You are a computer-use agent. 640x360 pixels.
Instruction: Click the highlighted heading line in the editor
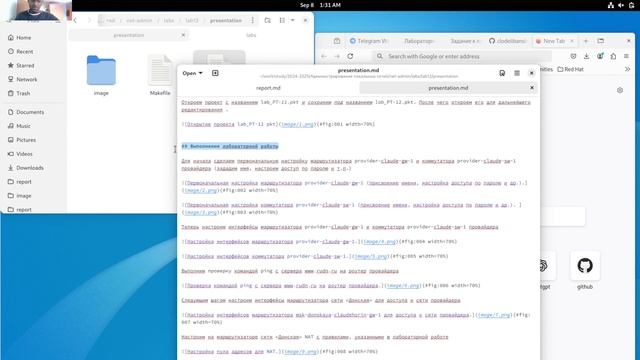[x=230, y=146]
